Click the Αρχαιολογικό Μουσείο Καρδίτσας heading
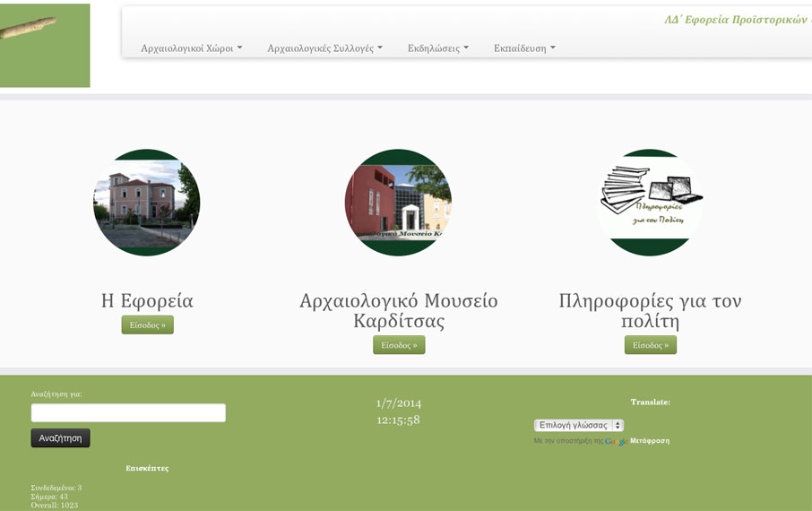Image resolution: width=812 pixels, height=511 pixels. [398, 310]
